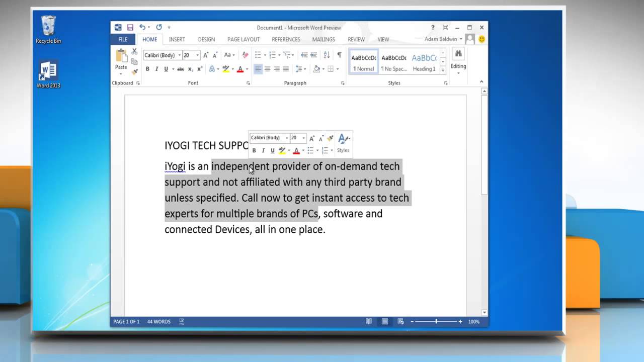This screenshot has width=644, height=362.
Task: Decrease paragraph indent in ribbon
Action: (304, 55)
